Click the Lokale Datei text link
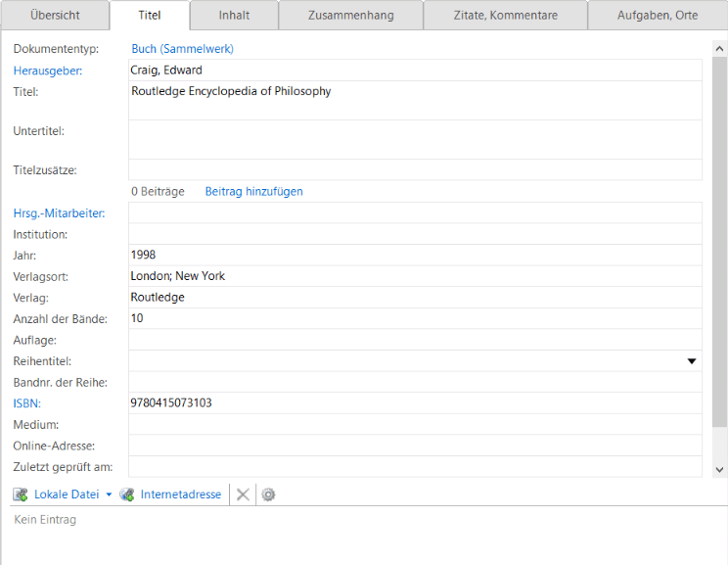The image size is (728, 565). pyautogui.click(x=67, y=494)
